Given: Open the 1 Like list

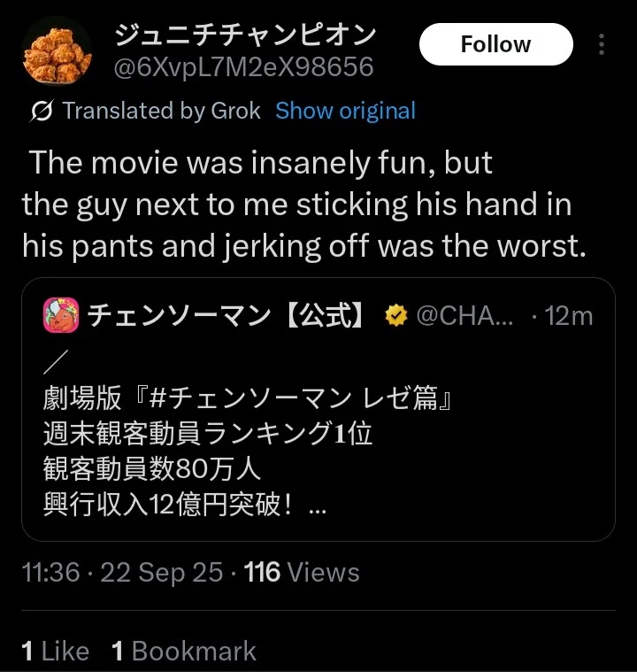Looking at the screenshot, I should tap(55, 652).
